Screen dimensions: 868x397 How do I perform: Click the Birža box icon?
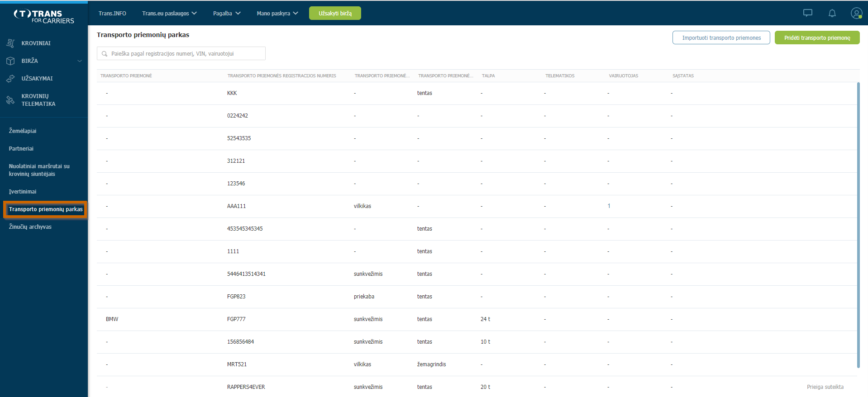[x=10, y=61]
